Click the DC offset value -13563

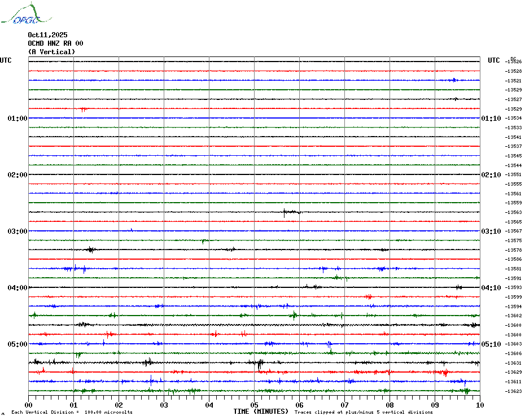coord(513,212)
